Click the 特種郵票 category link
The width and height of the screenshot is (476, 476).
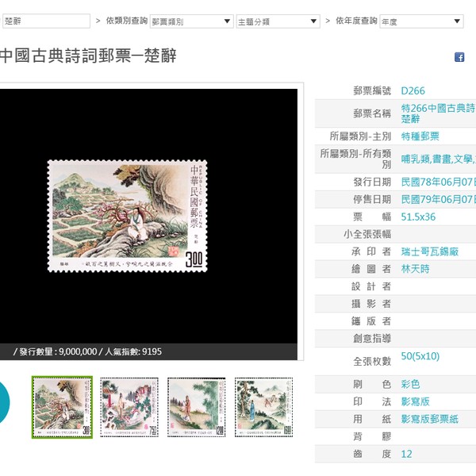coord(420,136)
